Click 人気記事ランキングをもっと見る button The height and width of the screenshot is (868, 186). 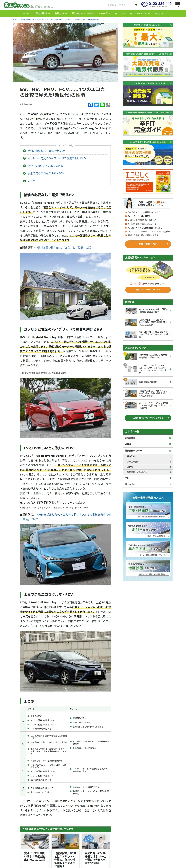148,418
